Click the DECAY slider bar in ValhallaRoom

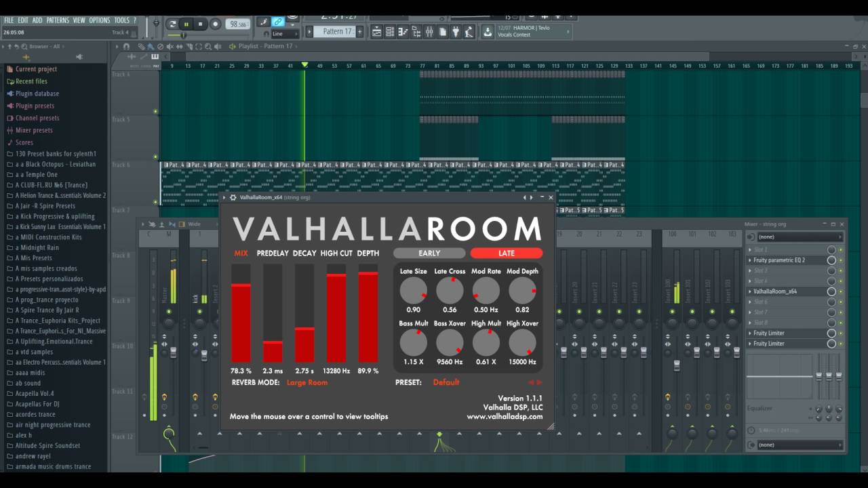[x=304, y=314]
